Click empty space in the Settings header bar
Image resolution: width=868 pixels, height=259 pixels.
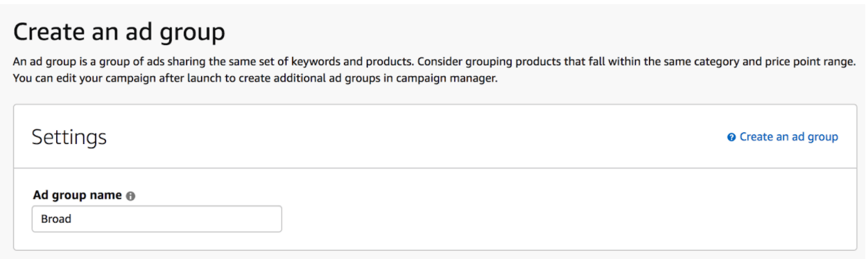click(416, 137)
